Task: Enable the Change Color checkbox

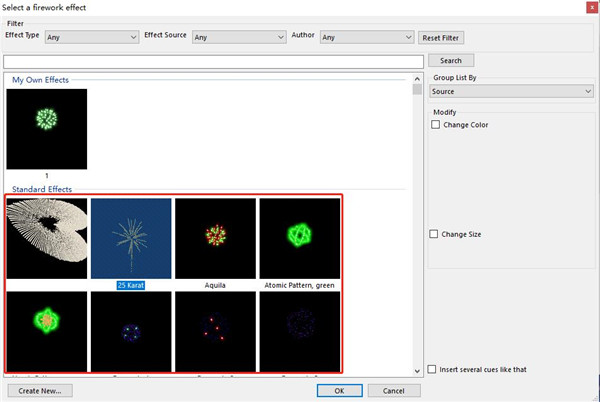Action: click(435, 125)
